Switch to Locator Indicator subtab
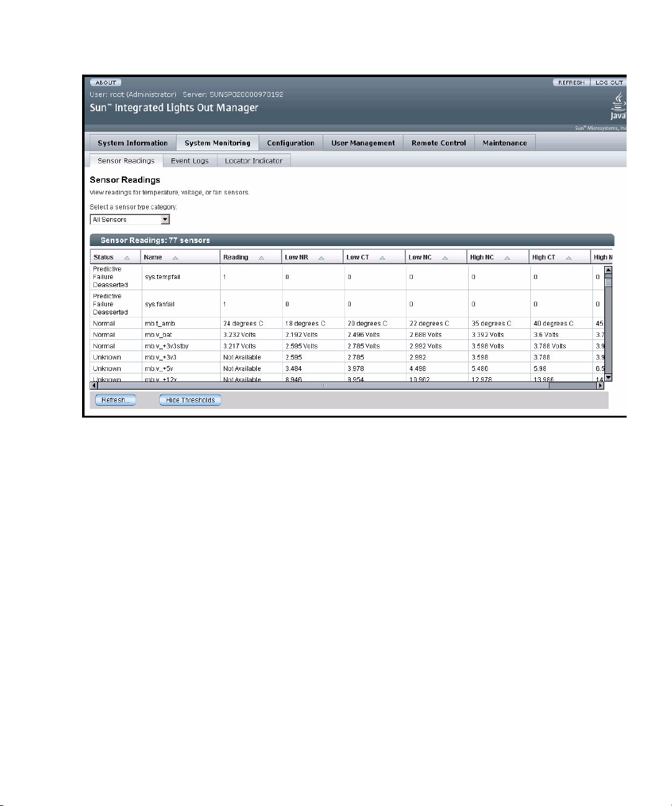 (254, 161)
